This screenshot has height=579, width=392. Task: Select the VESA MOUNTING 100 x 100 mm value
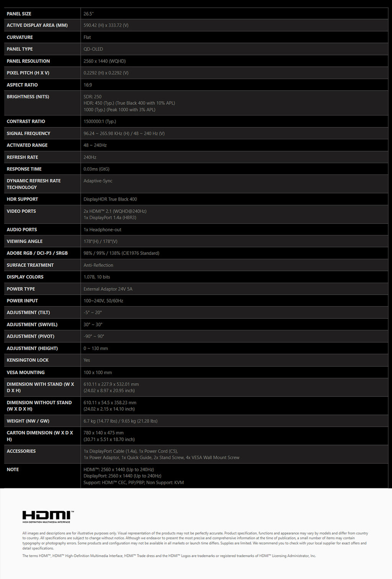click(98, 372)
